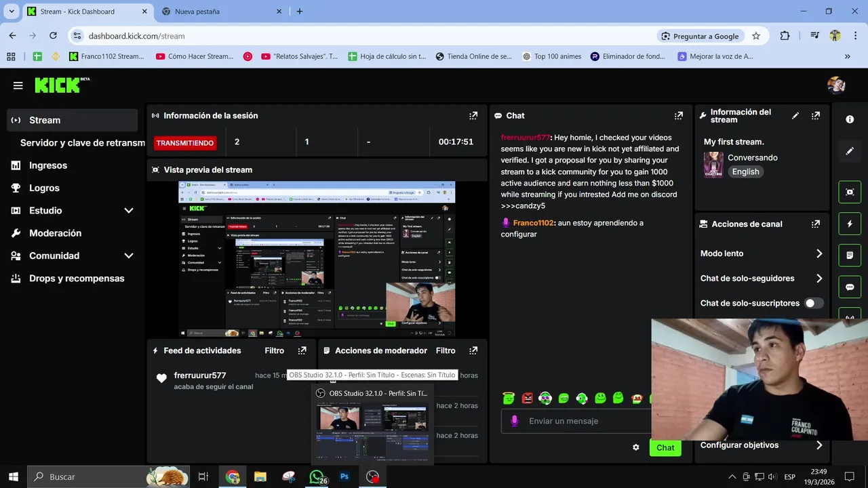This screenshot has width=868, height=488.
Task: Click the lightning bolt icon in right sidebar
Action: tap(850, 224)
